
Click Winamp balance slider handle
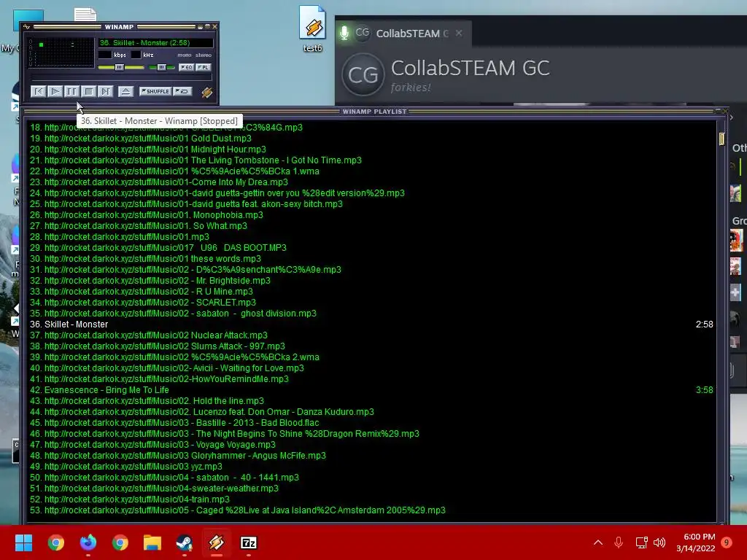point(161,67)
